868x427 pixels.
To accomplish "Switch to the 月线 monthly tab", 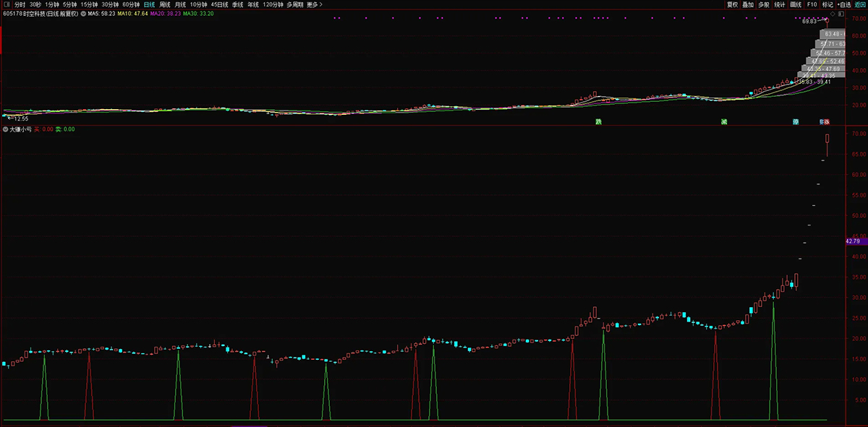I will tap(180, 4).
